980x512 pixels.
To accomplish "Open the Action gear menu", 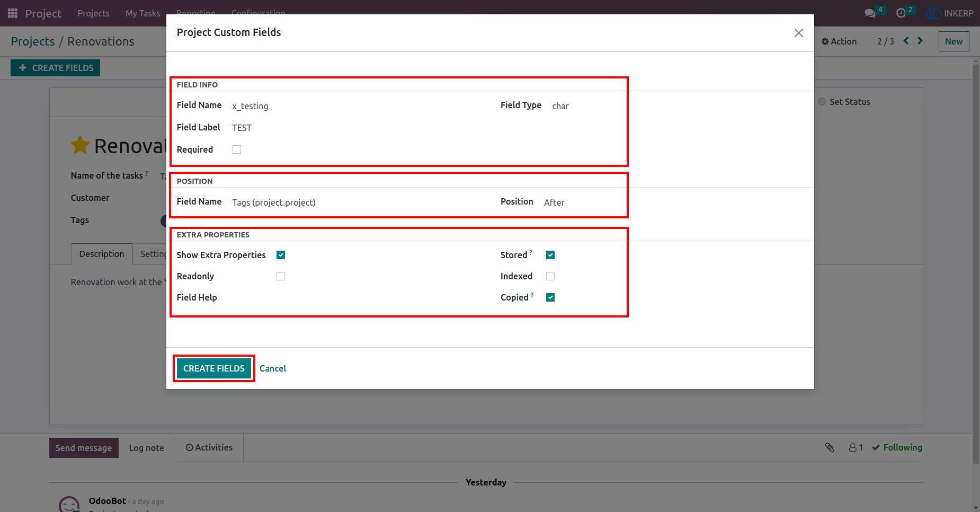I will pyautogui.click(x=839, y=41).
